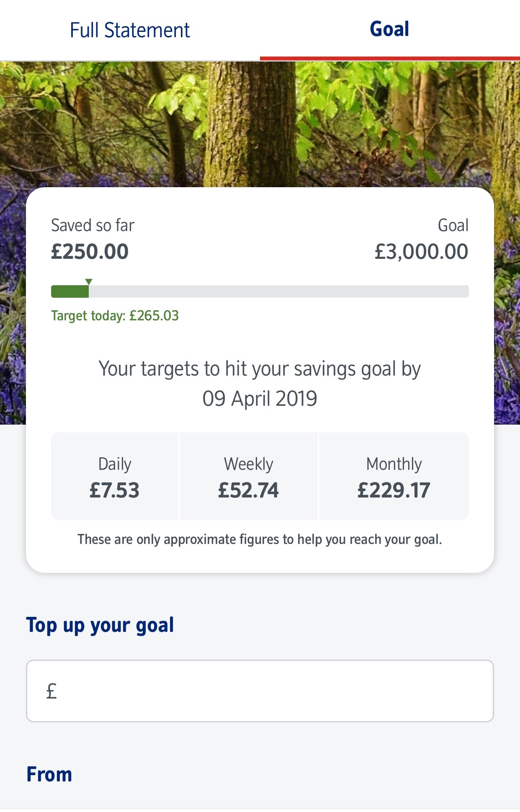The height and width of the screenshot is (812, 520).
Task: Click the pound symbol in amount field
Action: point(51,691)
